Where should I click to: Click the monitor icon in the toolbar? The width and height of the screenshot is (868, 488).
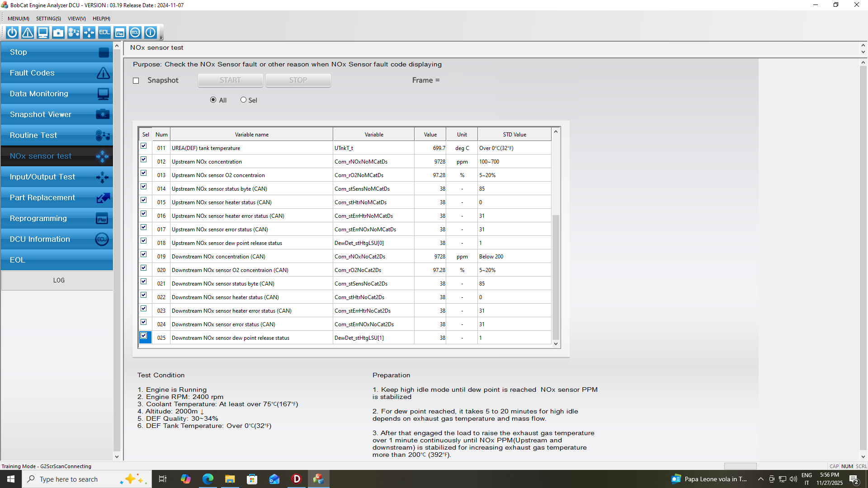(x=43, y=33)
